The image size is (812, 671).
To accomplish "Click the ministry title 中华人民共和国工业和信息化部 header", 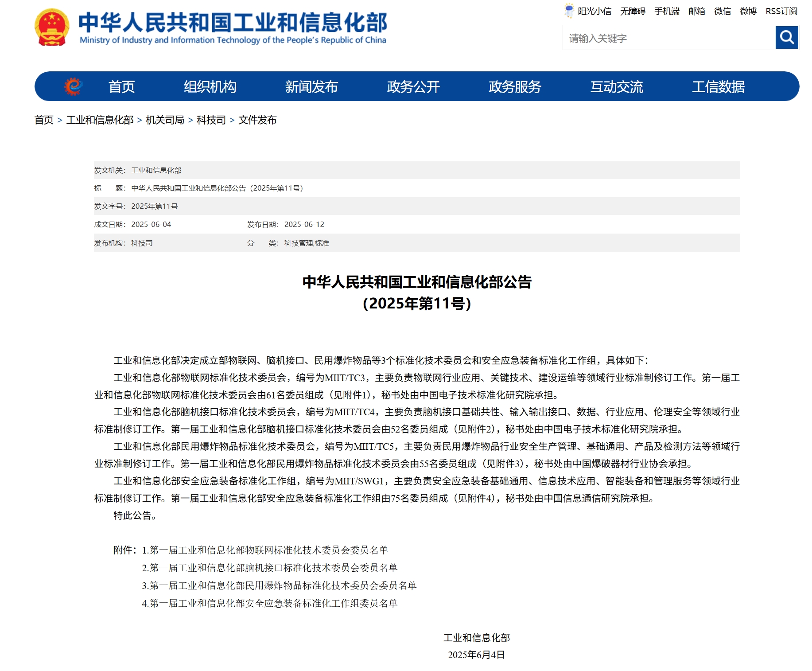I will click(x=233, y=22).
